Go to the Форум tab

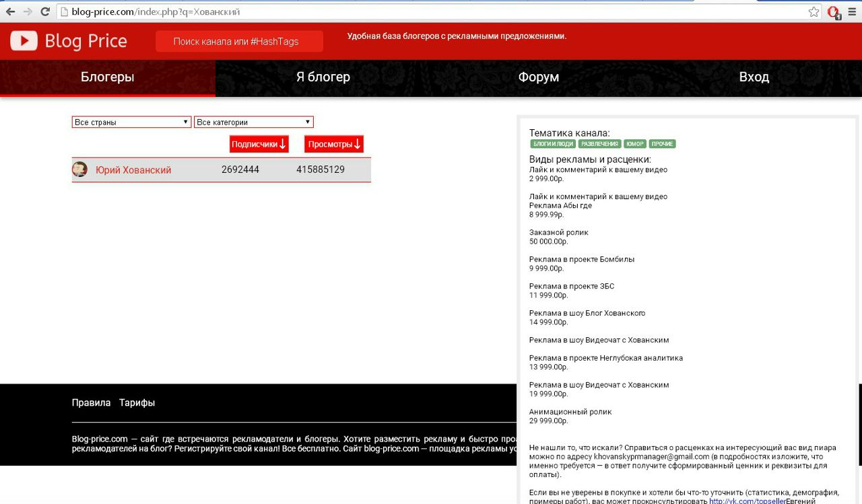pos(539,77)
